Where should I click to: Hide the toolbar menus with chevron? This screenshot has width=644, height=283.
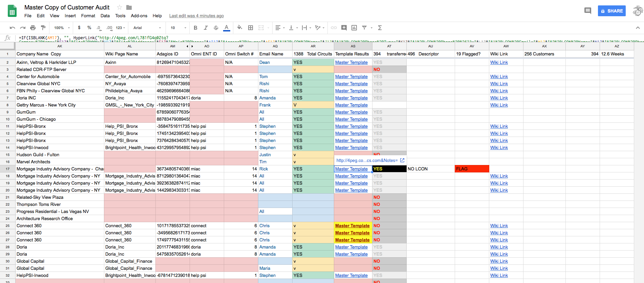coord(638,28)
